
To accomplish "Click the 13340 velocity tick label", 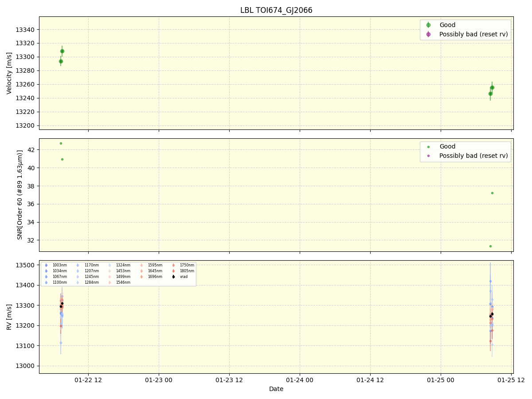I will (26, 30).
